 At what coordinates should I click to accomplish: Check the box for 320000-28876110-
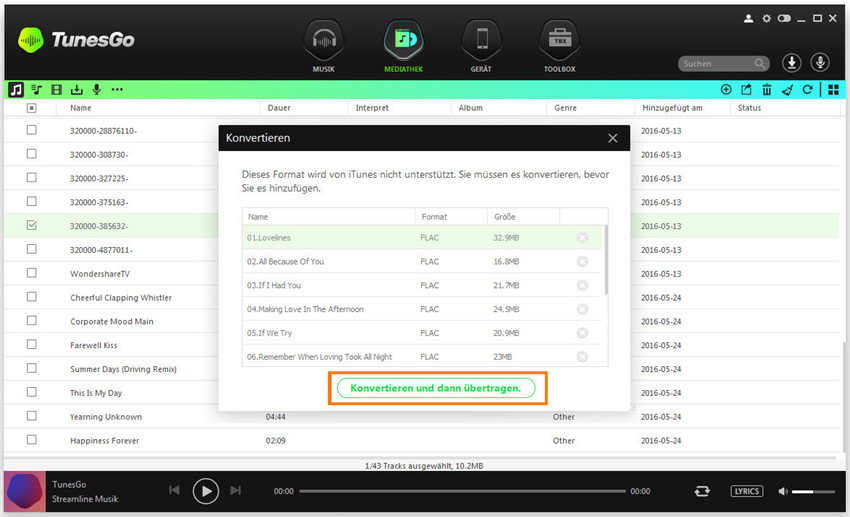(x=31, y=130)
